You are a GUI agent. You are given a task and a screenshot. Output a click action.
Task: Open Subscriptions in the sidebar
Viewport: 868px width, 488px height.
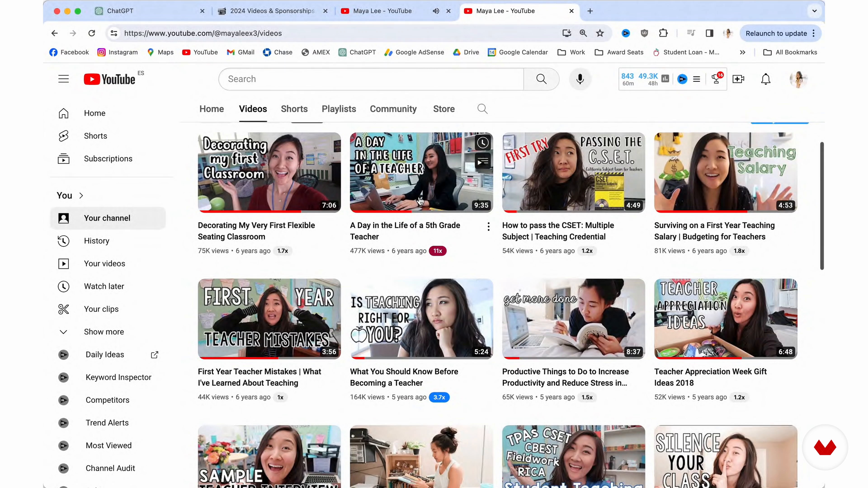point(108,159)
